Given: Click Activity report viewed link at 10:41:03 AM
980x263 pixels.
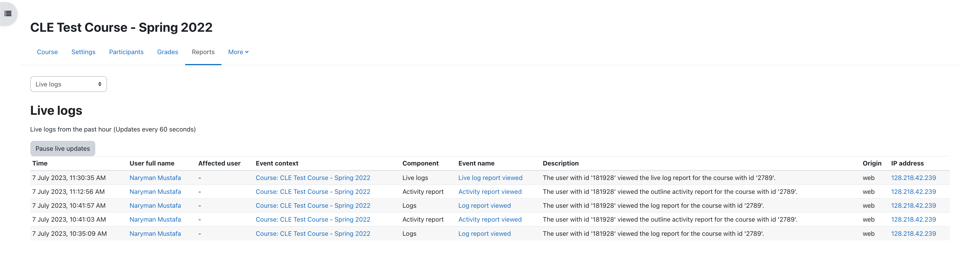Looking at the screenshot, I should (490, 220).
